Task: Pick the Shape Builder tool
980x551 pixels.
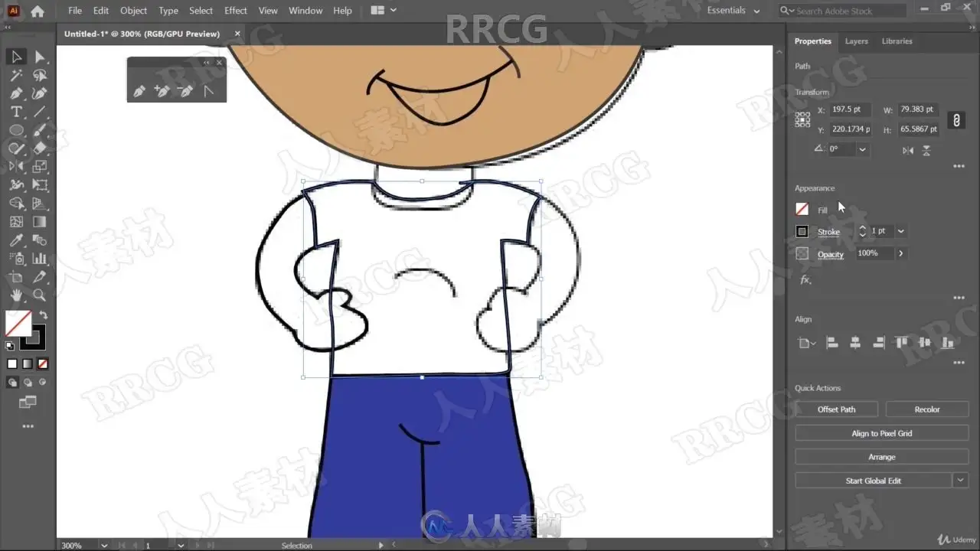Action: [x=16, y=204]
